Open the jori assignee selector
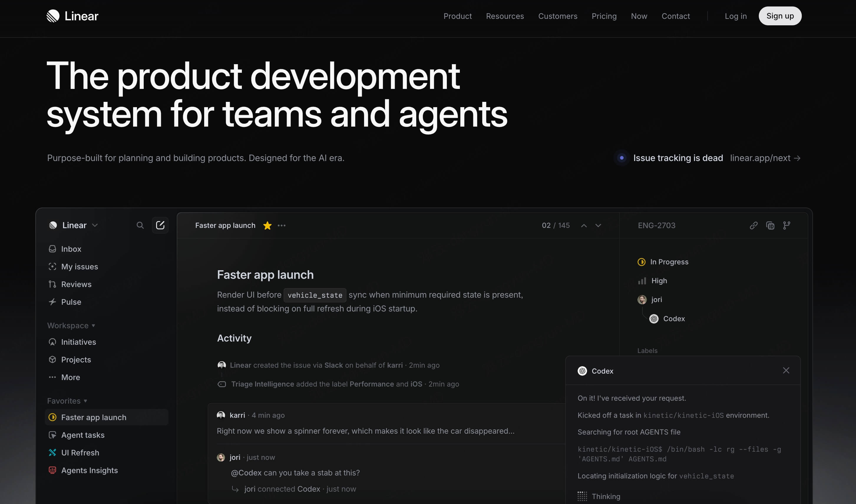 650,300
